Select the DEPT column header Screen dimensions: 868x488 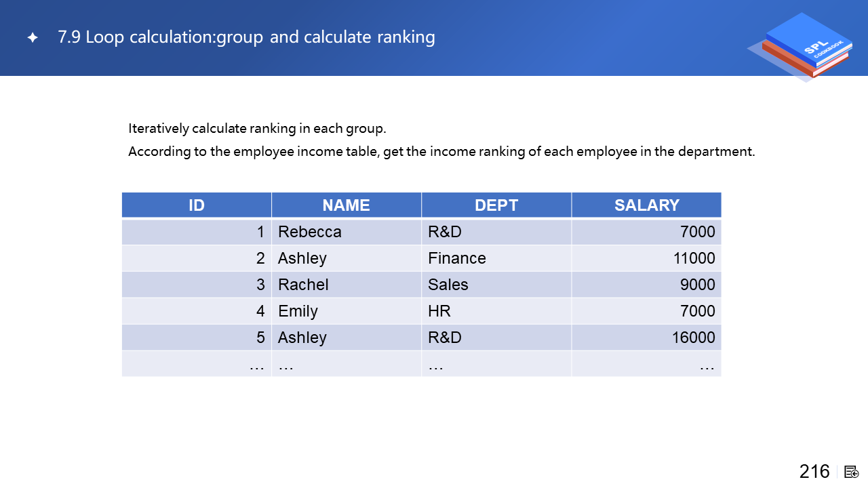click(x=496, y=205)
